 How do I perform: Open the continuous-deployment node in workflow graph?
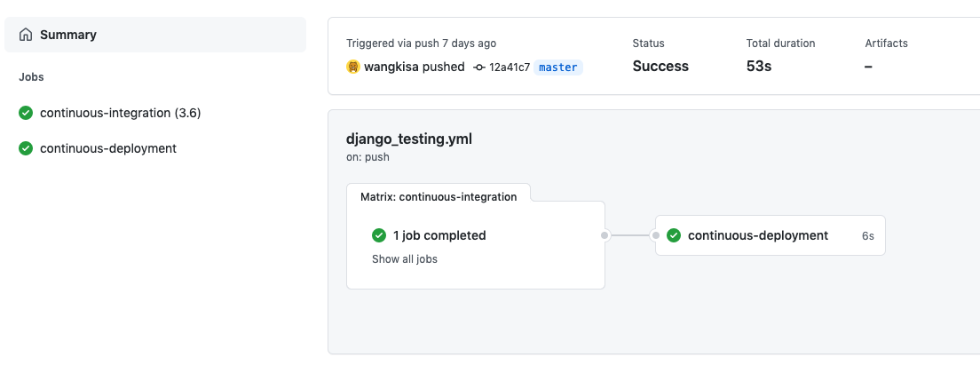758,235
